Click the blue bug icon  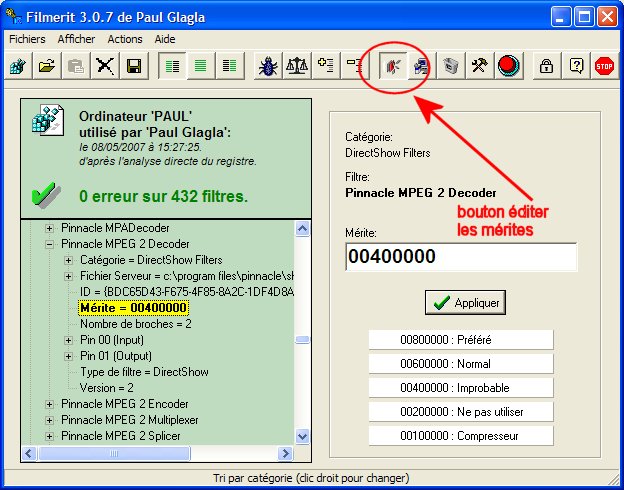point(268,66)
